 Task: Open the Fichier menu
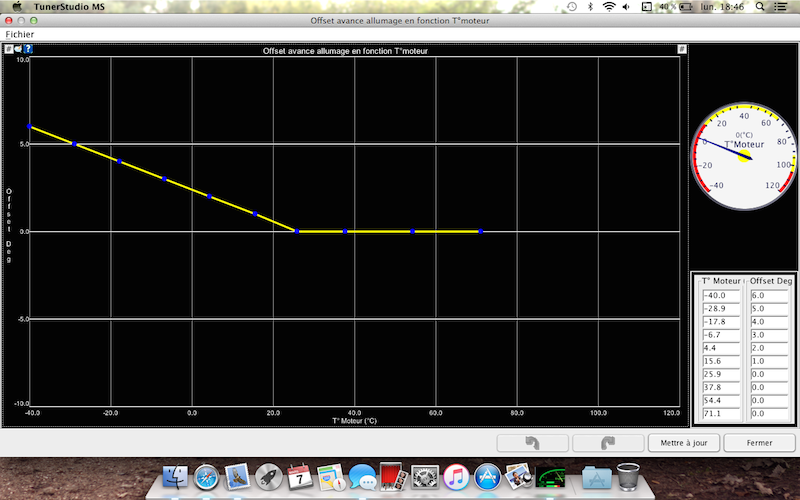pos(19,34)
